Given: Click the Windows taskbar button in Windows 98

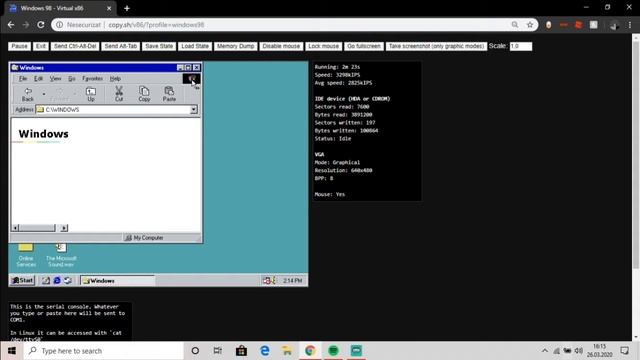Looking at the screenshot, I should pyautogui.click(x=118, y=280).
